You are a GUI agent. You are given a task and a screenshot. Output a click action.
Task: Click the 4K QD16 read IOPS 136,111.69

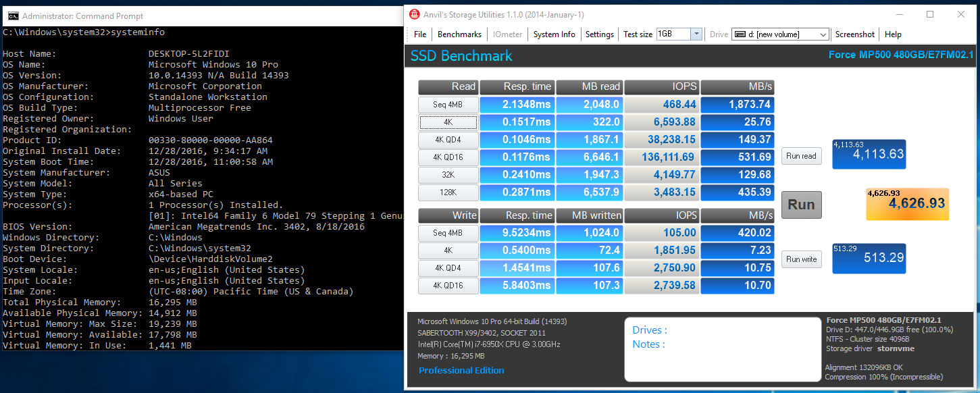(x=661, y=157)
